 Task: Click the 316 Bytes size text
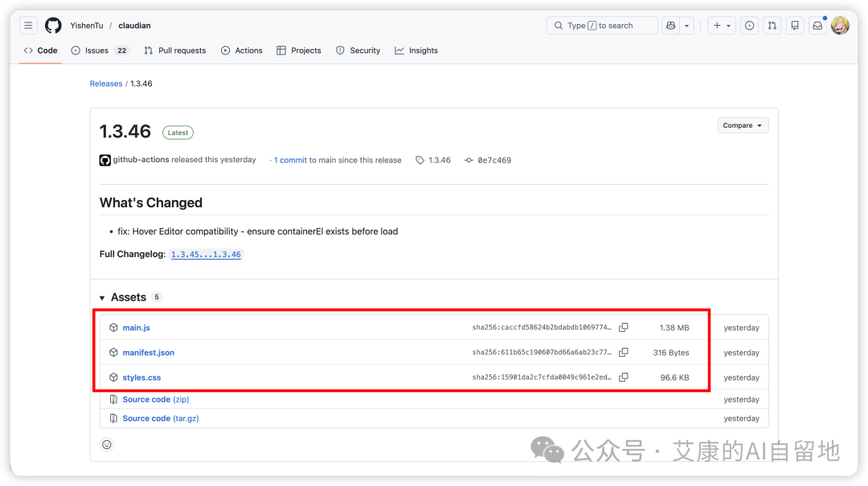tap(671, 353)
